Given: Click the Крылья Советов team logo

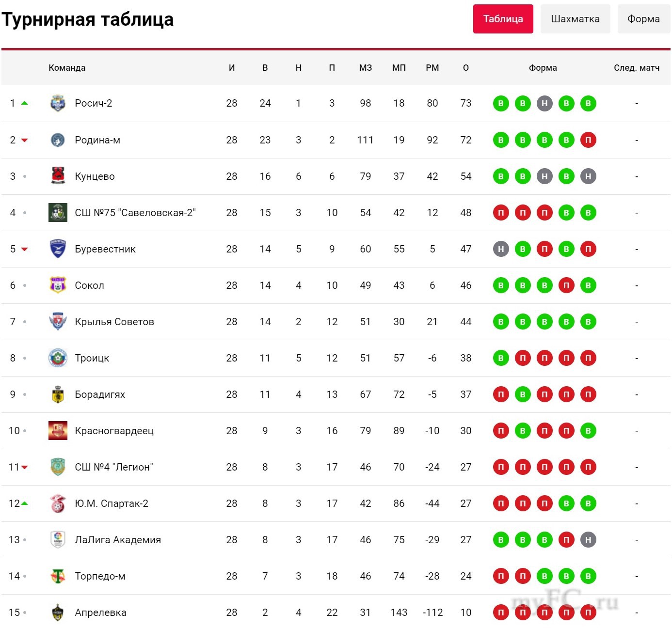Looking at the screenshot, I should 58,321.
